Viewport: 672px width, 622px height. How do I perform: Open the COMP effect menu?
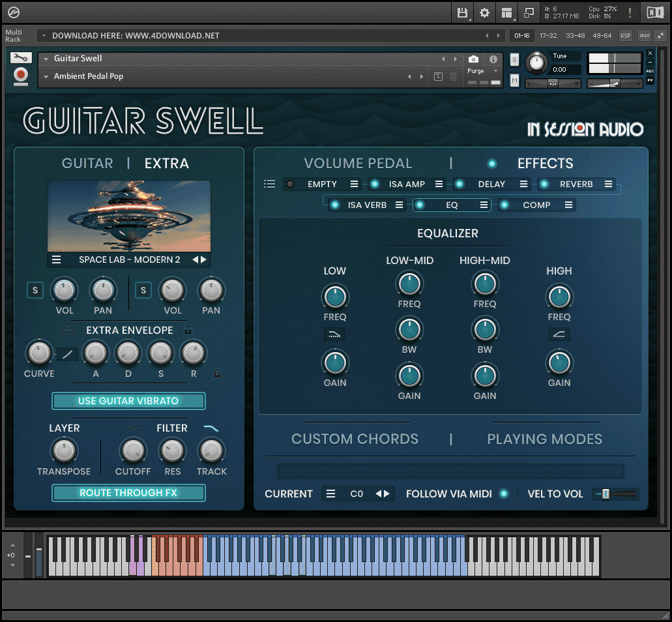568,205
